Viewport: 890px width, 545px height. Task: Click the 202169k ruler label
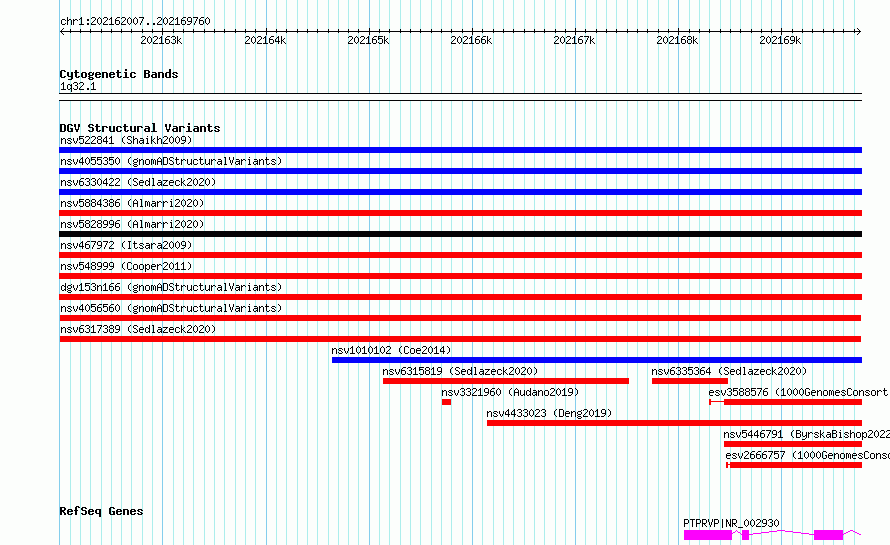(780, 40)
